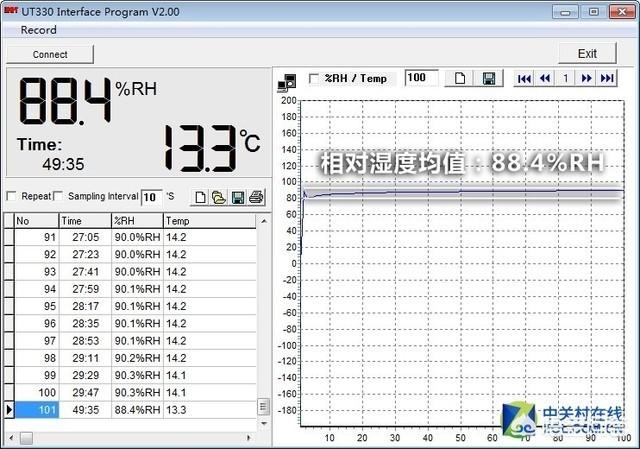This screenshot has width=640, height=449.
Task: Maximize the UT330 Interface Program window
Action: [593, 11]
